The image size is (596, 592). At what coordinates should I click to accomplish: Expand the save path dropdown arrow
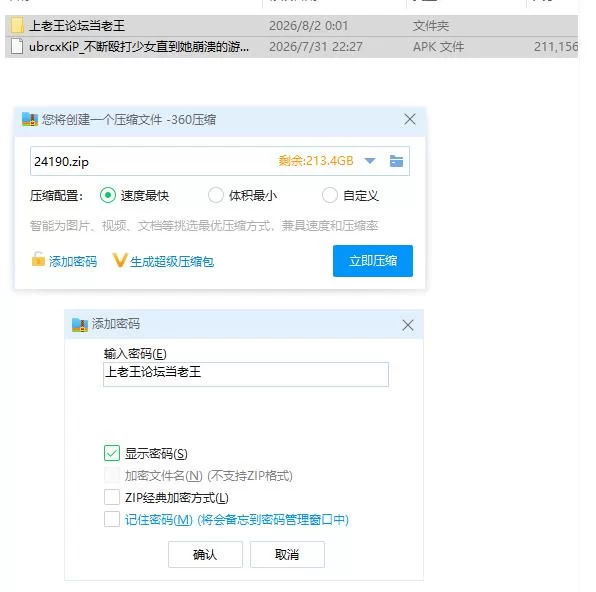click(370, 161)
